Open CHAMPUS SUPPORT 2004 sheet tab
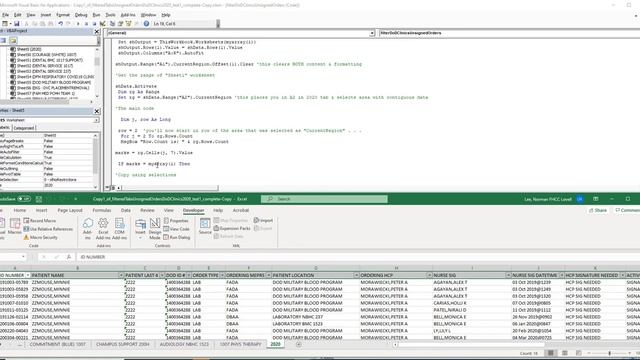 point(122,344)
